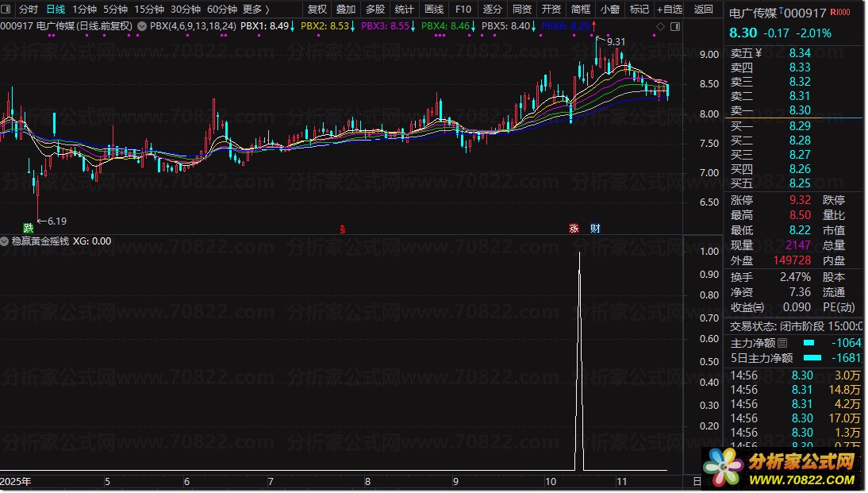Click the 卖一 ask price 8.30
868x493 pixels.
click(x=800, y=110)
